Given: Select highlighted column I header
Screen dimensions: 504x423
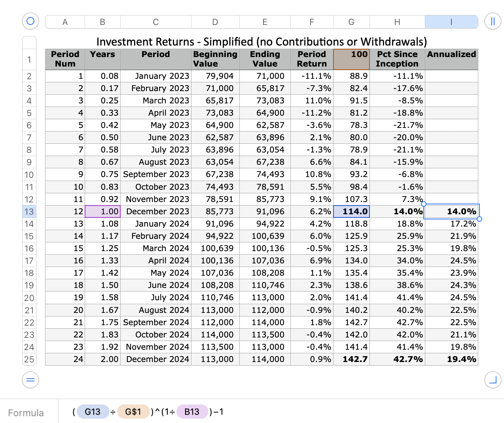Looking at the screenshot, I should pyautogui.click(x=451, y=22).
